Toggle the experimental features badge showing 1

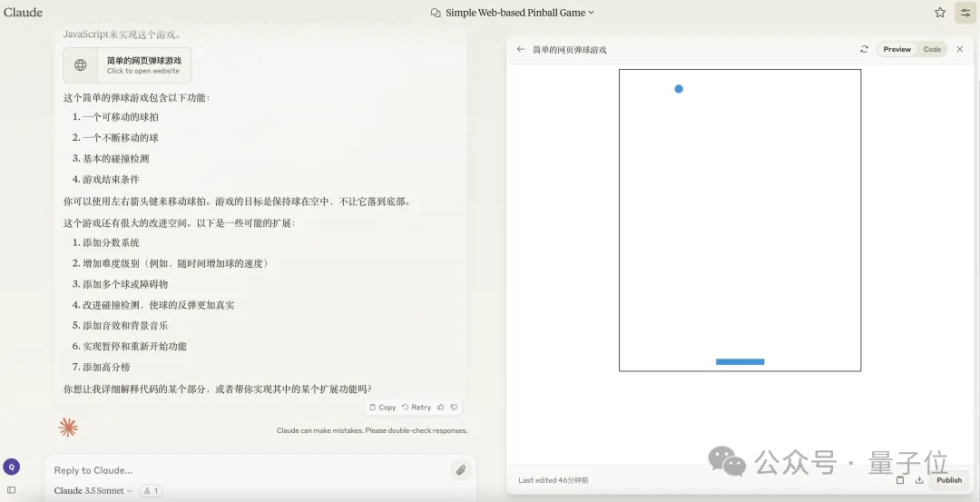click(151, 491)
